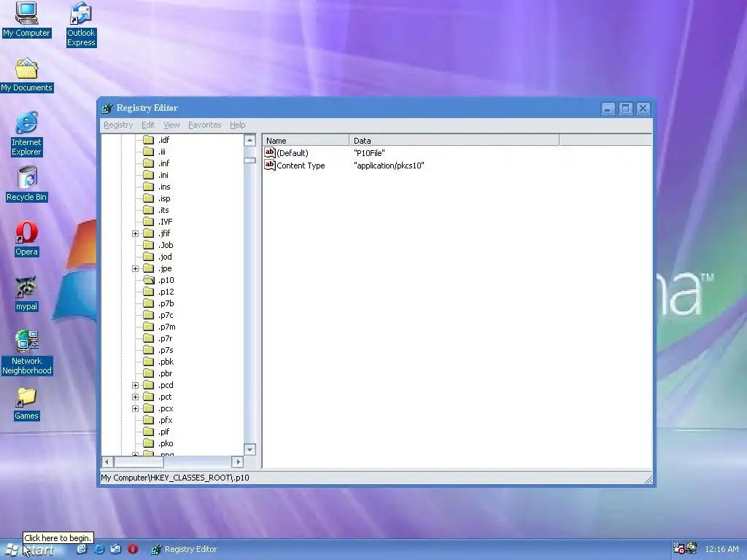Sort values by the Data column header

coord(454,141)
